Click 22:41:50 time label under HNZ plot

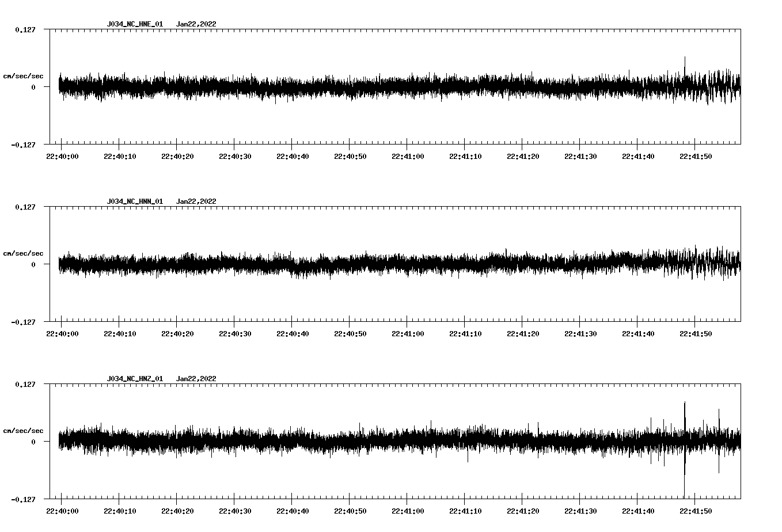pos(696,511)
